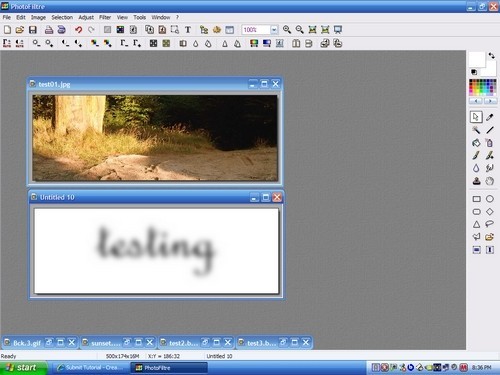Choose the Ellipse selection shape
Screen dimensions: 500x375
[490, 199]
